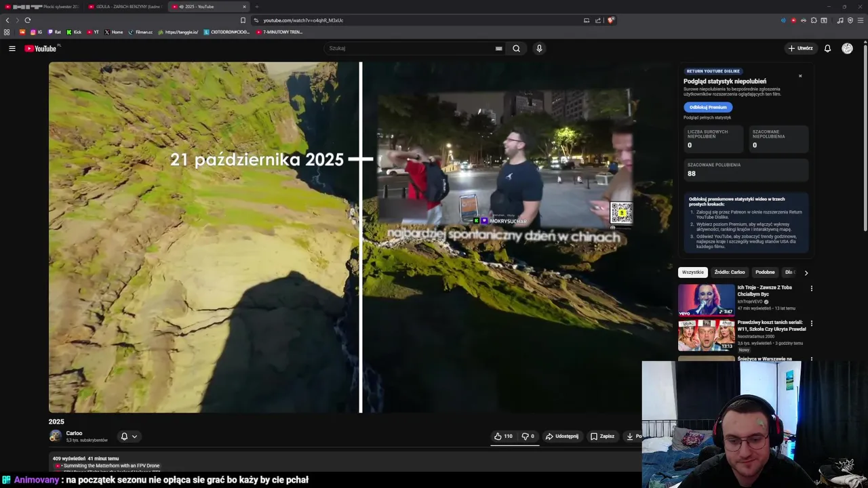The width and height of the screenshot is (868, 488).
Task: Switch to GDULA - ZAPACH BENZYNY tab
Action: pyautogui.click(x=125, y=7)
